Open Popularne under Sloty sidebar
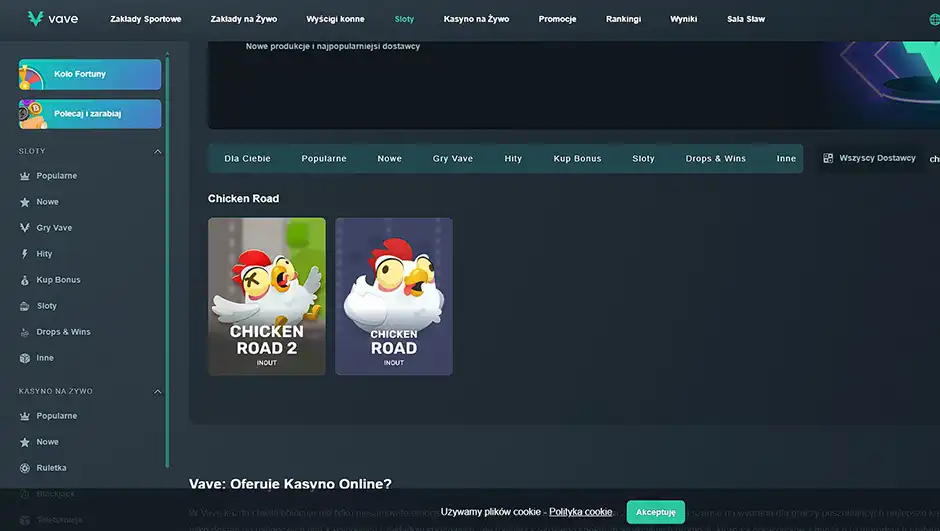The height and width of the screenshot is (531, 940). (56, 176)
